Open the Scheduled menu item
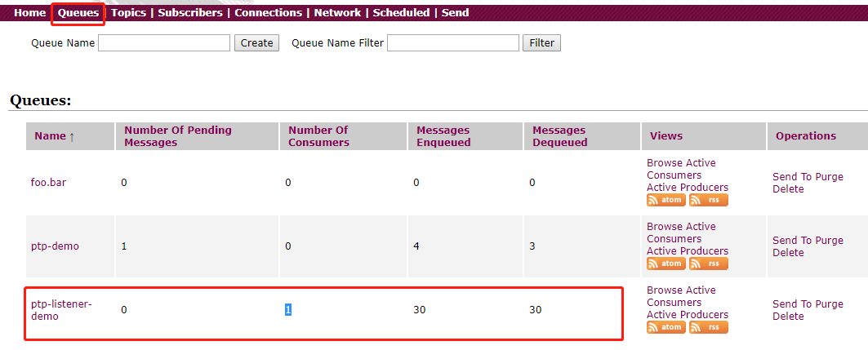 coord(401,13)
